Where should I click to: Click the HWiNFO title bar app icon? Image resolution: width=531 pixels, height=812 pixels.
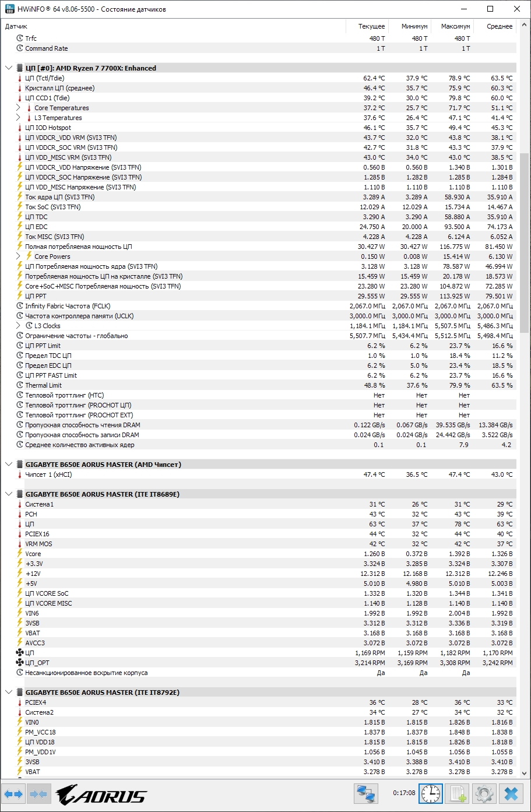click(x=9, y=9)
